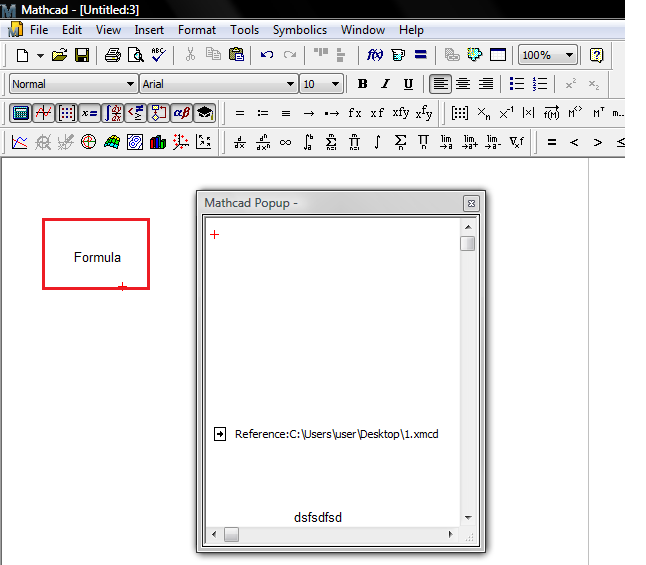Viewport: 646px width, 565px height.
Task: Open a file with the folder icon
Action: [x=59, y=55]
